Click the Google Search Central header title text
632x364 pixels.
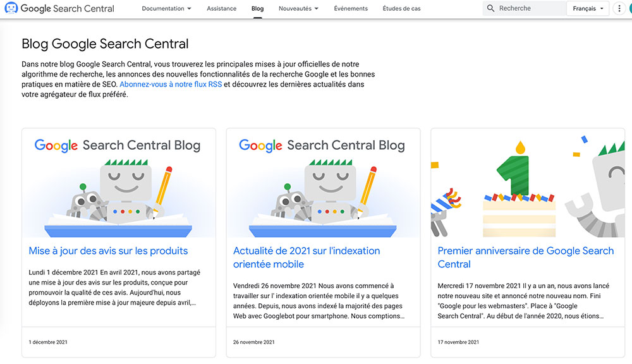pos(68,8)
